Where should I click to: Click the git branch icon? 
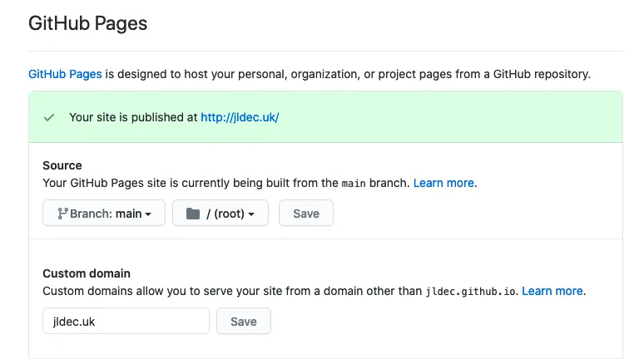[x=62, y=214]
